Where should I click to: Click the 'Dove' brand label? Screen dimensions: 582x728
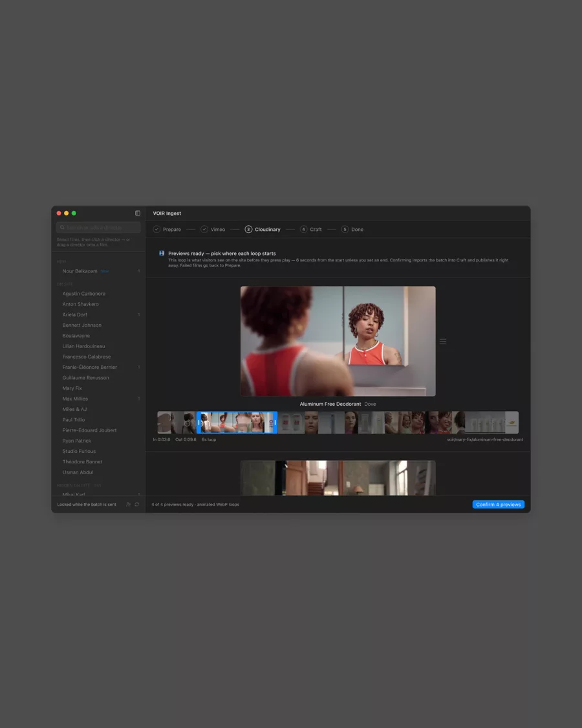(370, 404)
